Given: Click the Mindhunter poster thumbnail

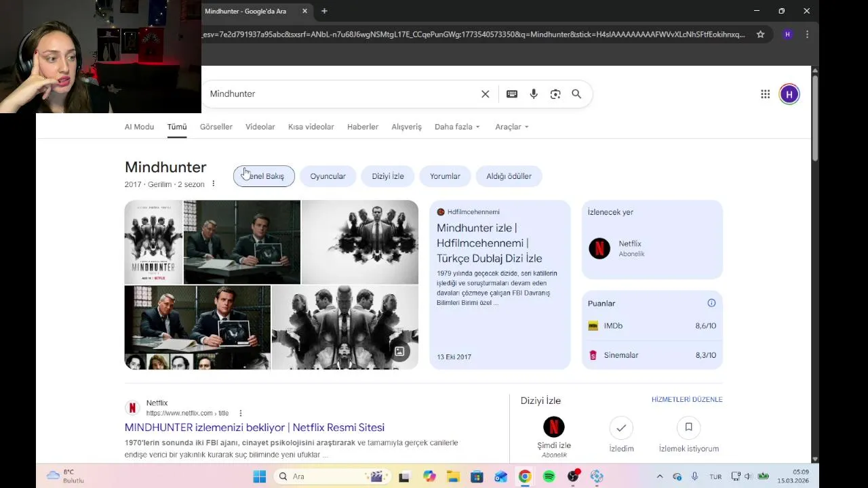Looking at the screenshot, I should pos(153,242).
